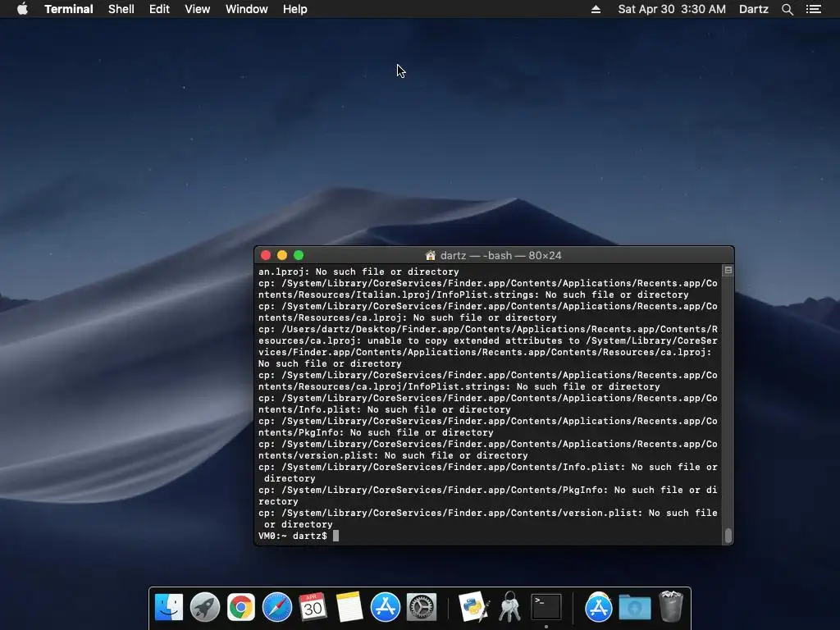Click the Terminal vertical scrollbar thumb
The image size is (840, 630).
728,535
